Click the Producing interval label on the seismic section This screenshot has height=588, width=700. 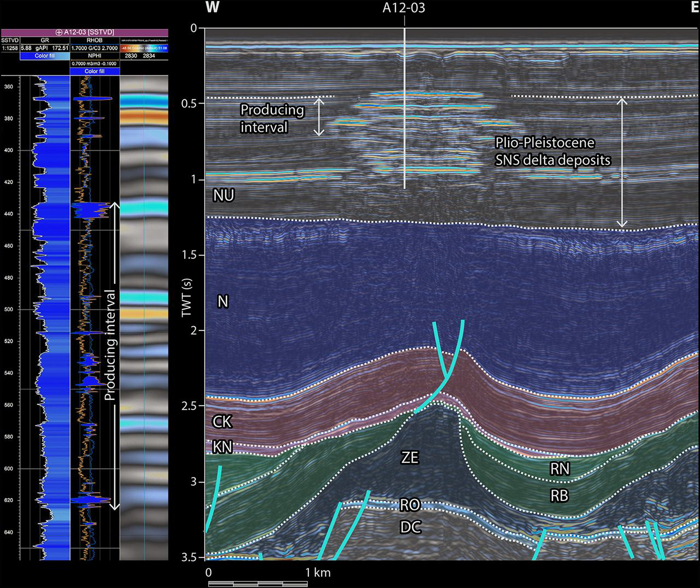272,118
